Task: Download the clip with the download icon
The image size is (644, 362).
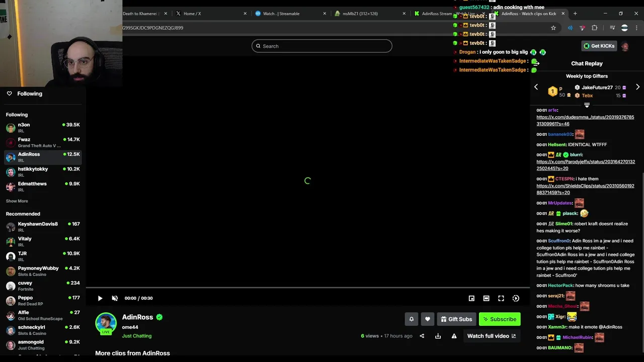Action: (x=438, y=336)
